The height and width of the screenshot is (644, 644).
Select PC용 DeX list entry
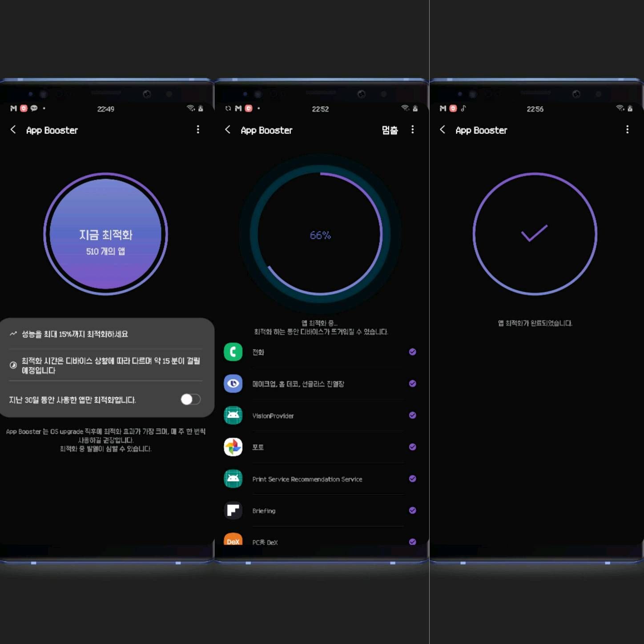pos(265,542)
